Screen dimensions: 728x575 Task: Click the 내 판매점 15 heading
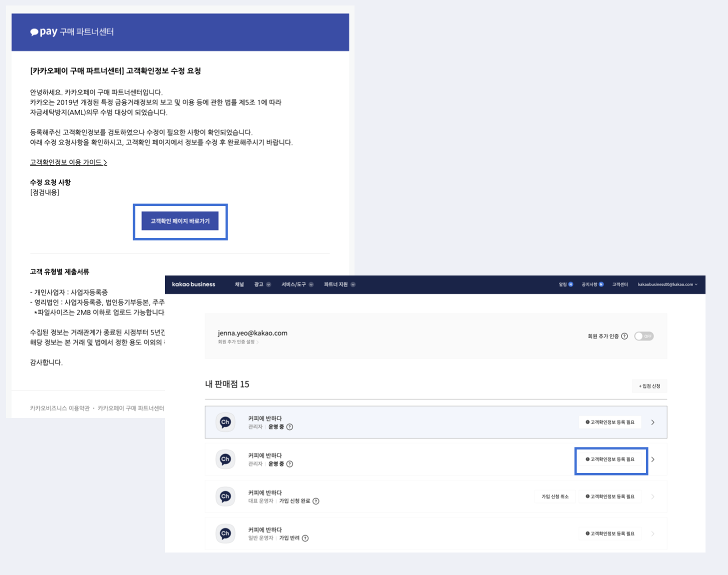227,384
